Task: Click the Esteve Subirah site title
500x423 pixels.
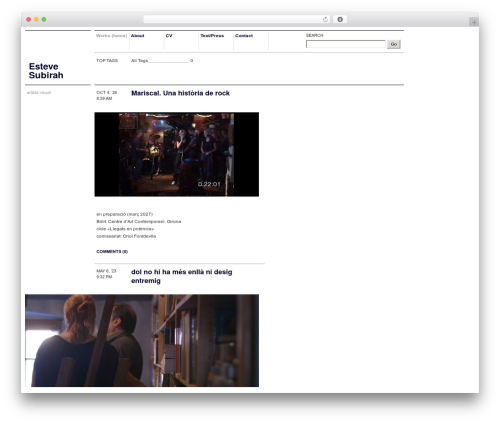Action: (46, 71)
